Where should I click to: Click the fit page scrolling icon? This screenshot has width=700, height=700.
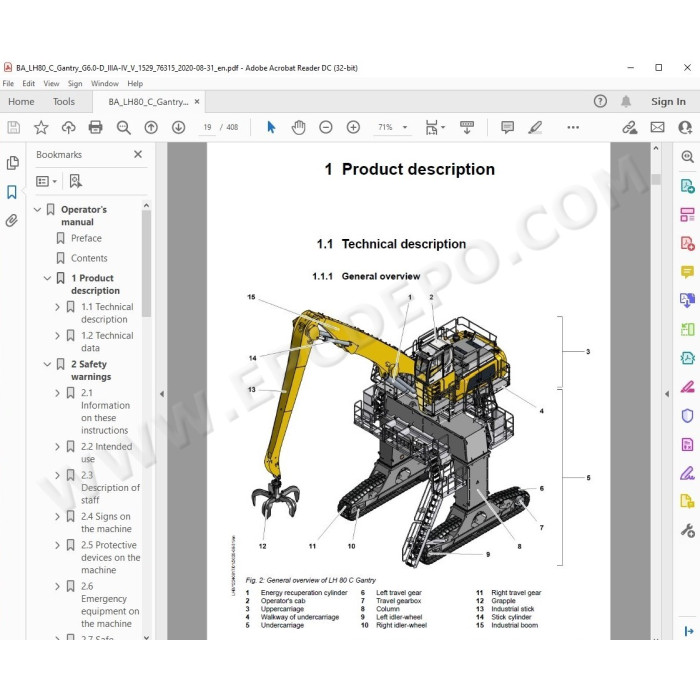pyautogui.click(x=432, y=128)
